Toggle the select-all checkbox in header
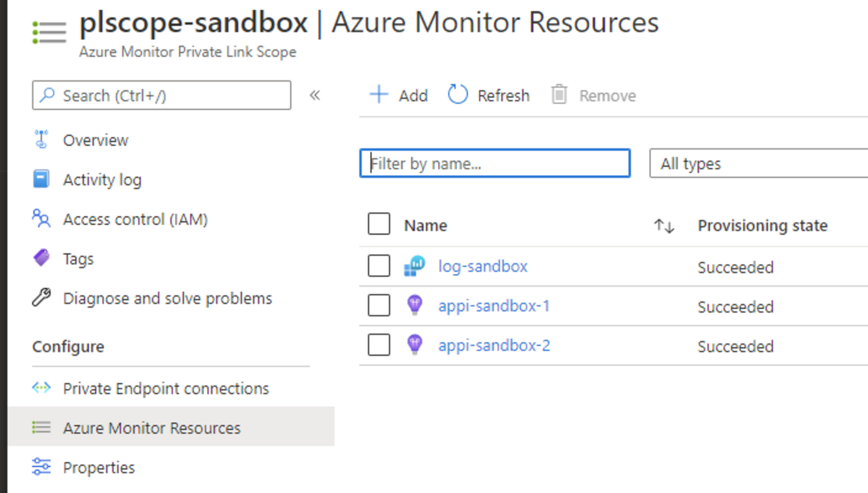 (379, 224)
